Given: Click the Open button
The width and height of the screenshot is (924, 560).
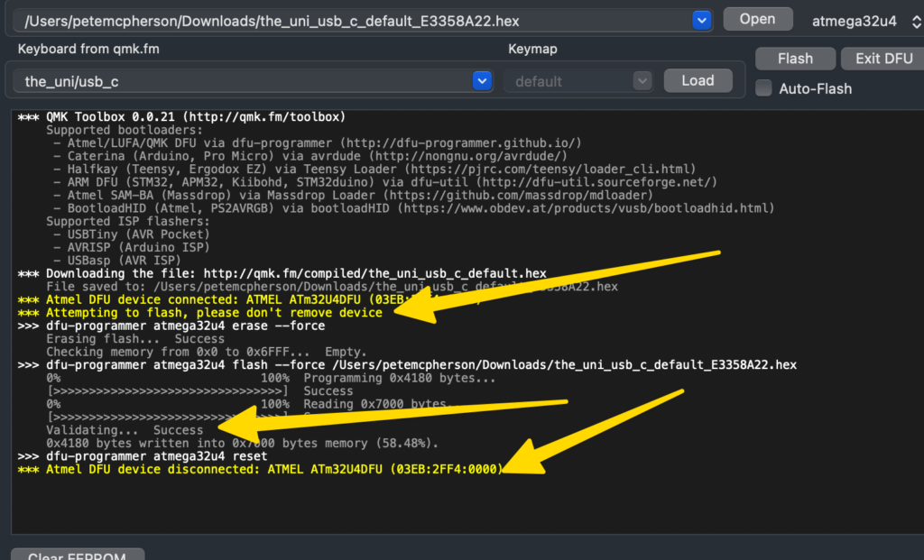Looking at the screenshot, I should click(x=757, y=20).
